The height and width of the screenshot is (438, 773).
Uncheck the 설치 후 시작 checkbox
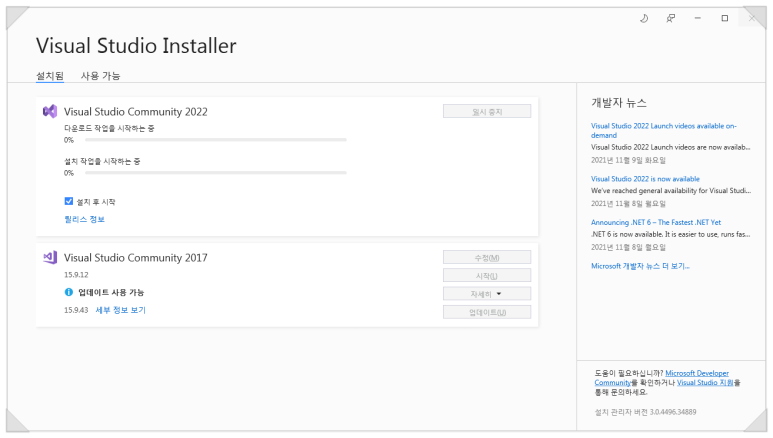[69, 201]
